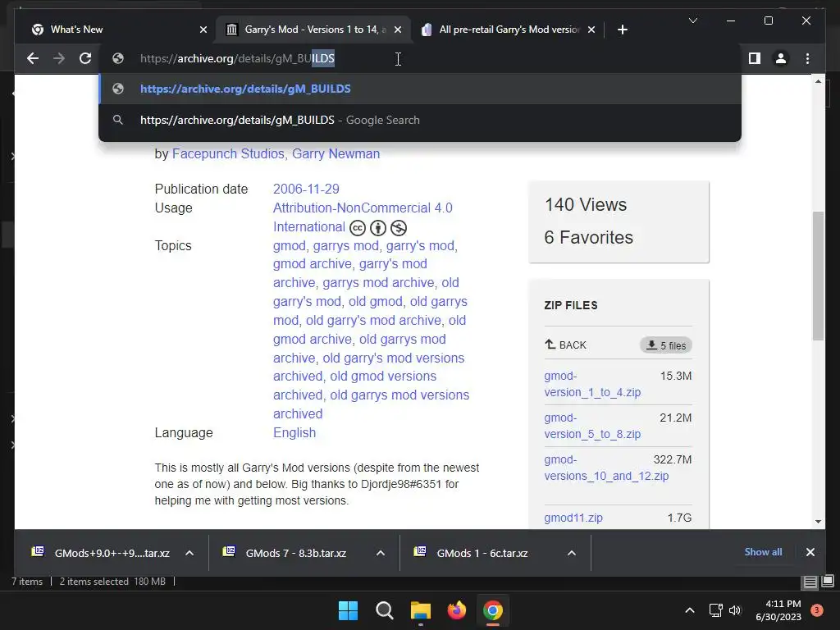
Task: Open the volume tray icon
Action: 735,610
